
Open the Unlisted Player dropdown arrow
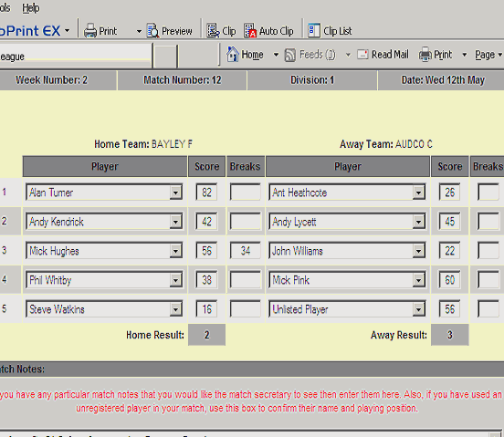pos(418,309)
